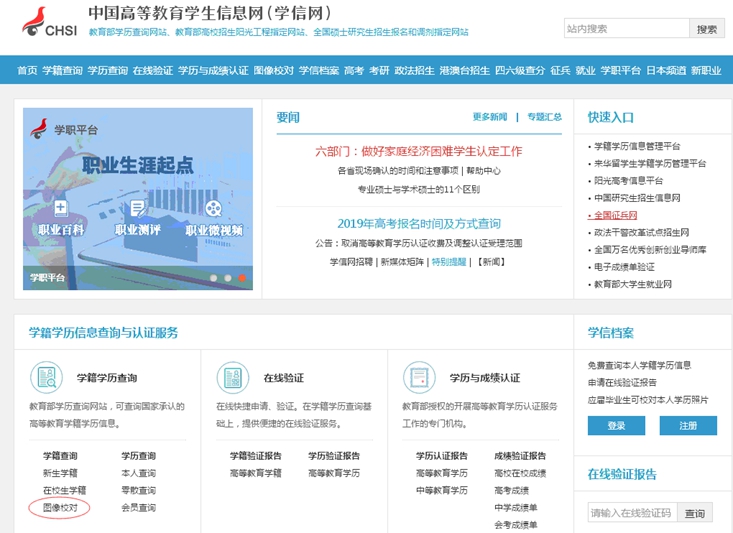Click the 更多新闻 link

click(x=489, y=117)
